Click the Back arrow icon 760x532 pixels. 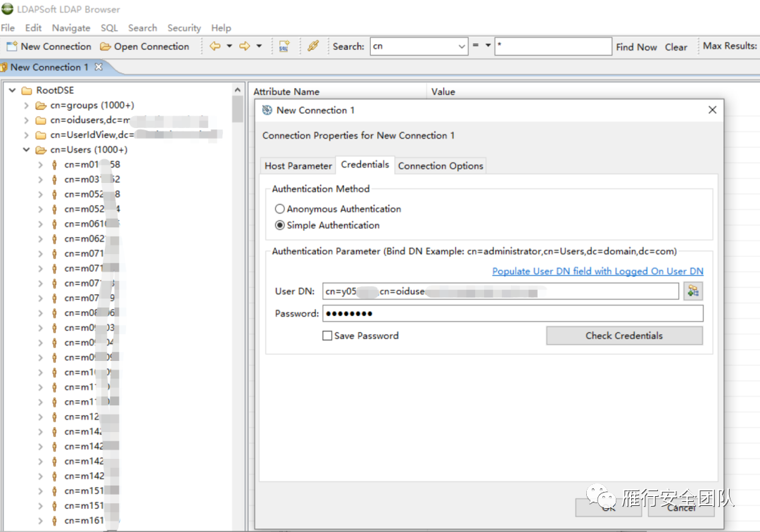coord(215,46)
